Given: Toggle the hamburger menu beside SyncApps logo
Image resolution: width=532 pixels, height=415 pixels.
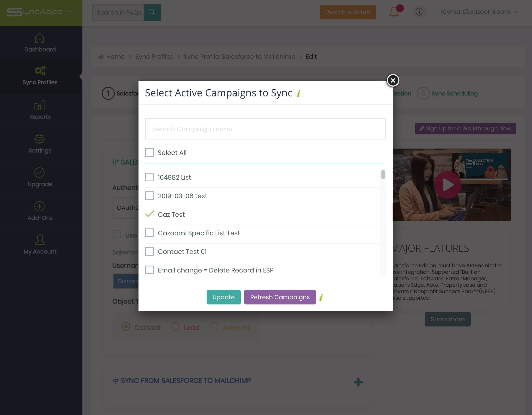Looking at the screenshot, I should click(70, 11).
